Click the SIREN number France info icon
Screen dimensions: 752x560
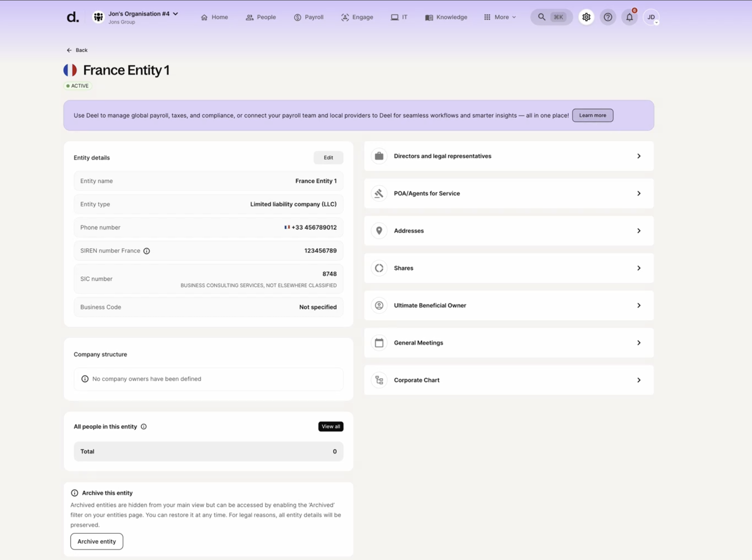click(146, 251)
